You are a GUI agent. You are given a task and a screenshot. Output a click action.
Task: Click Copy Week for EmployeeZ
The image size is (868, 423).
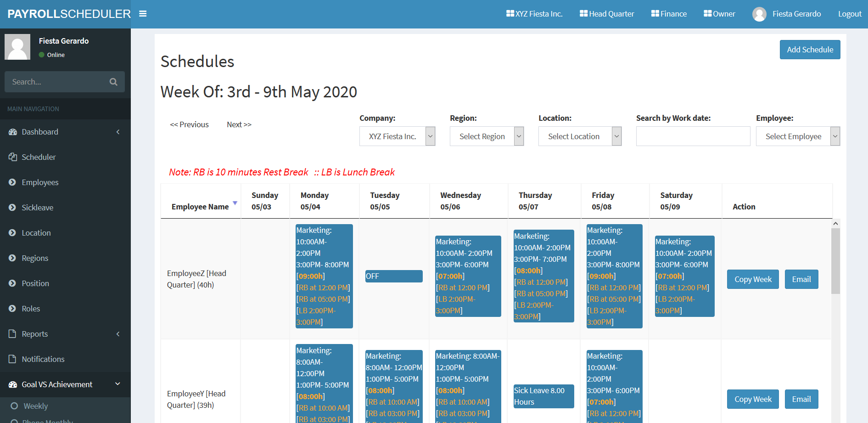[753, 279]
